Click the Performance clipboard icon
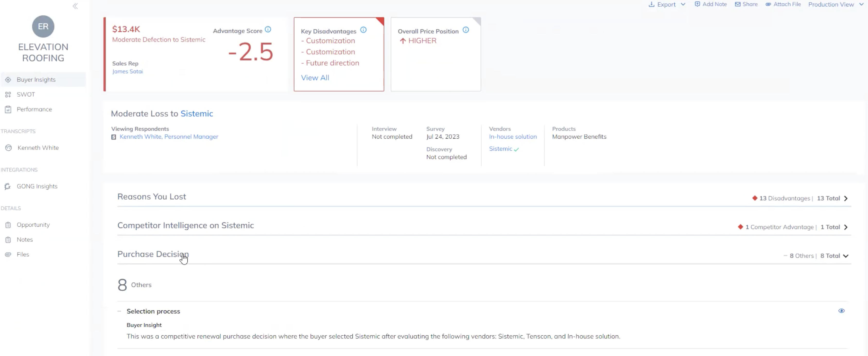Screen dimensions: 868x356 (8, 109)
